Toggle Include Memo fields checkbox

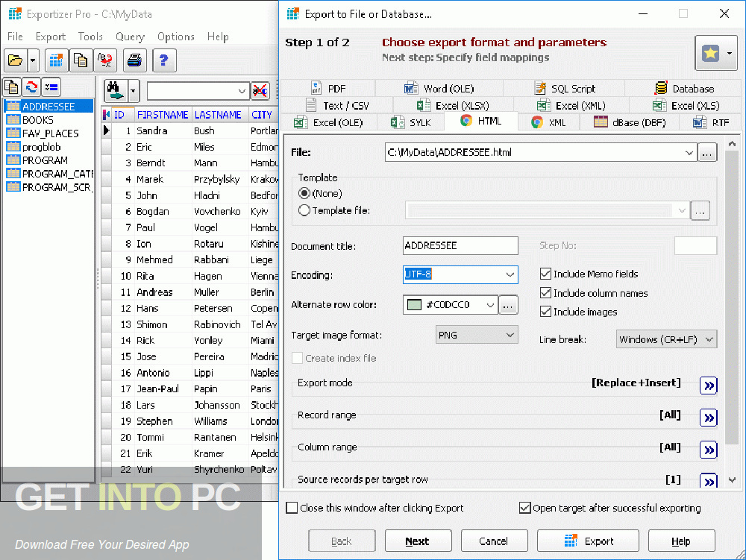pos(545,274)
